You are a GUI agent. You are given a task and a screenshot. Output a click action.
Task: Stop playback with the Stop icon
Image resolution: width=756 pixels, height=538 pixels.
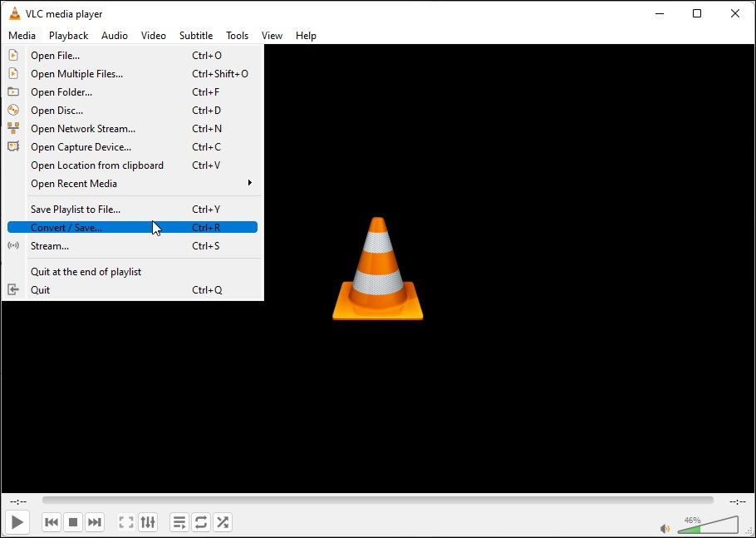(x=73, y=522)
